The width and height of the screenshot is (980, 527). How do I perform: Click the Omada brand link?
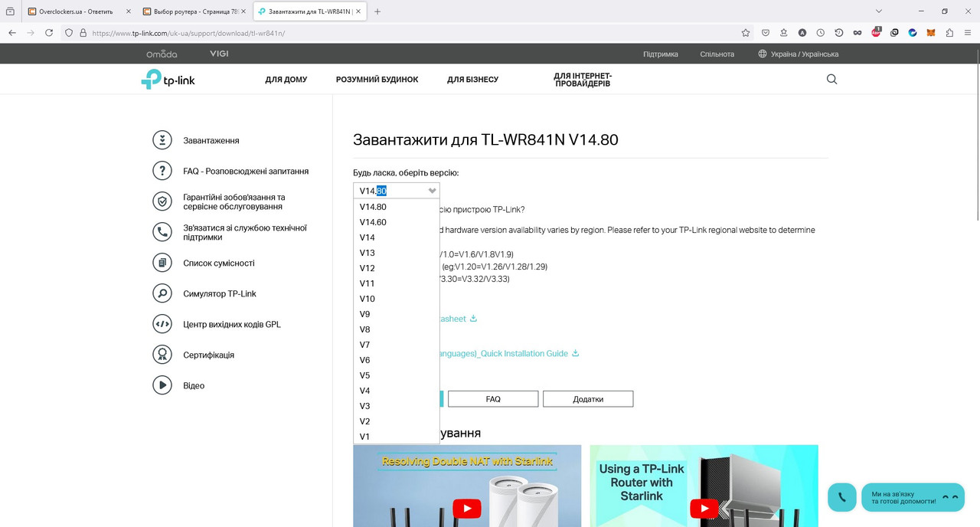click(162, 54)
